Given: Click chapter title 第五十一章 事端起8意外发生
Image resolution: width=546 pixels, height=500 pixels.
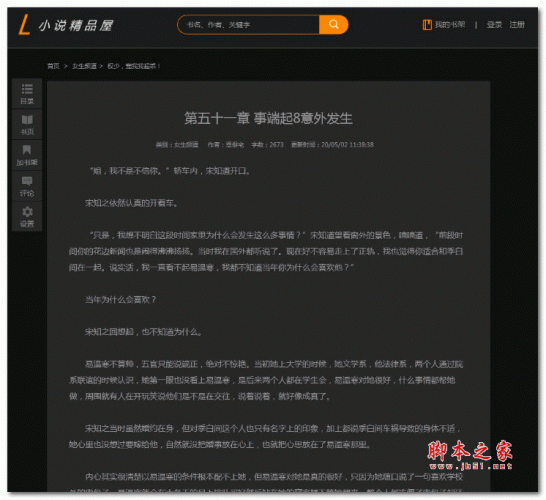Looking at the screenshot, I should click(268, 118).
